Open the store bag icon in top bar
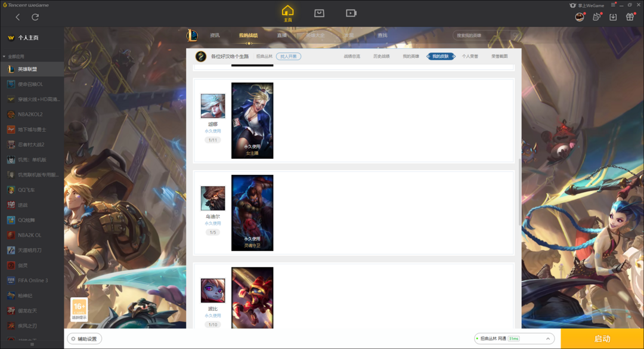 319,13
